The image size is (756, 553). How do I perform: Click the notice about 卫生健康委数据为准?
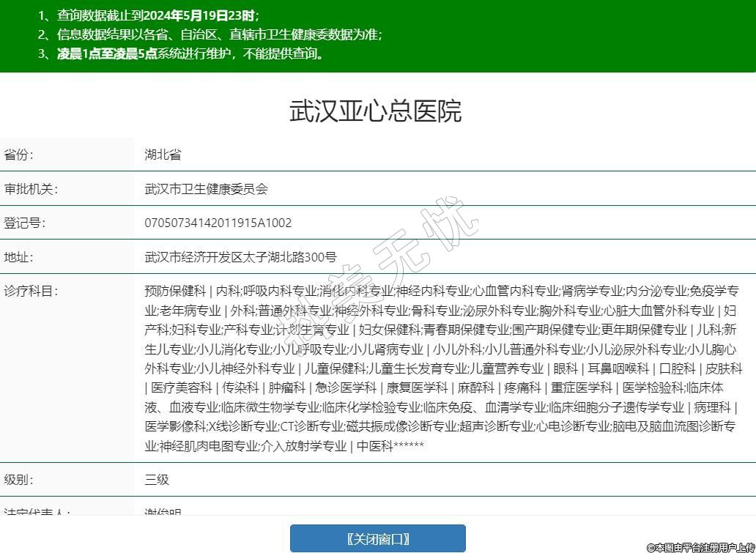[219, 34]
